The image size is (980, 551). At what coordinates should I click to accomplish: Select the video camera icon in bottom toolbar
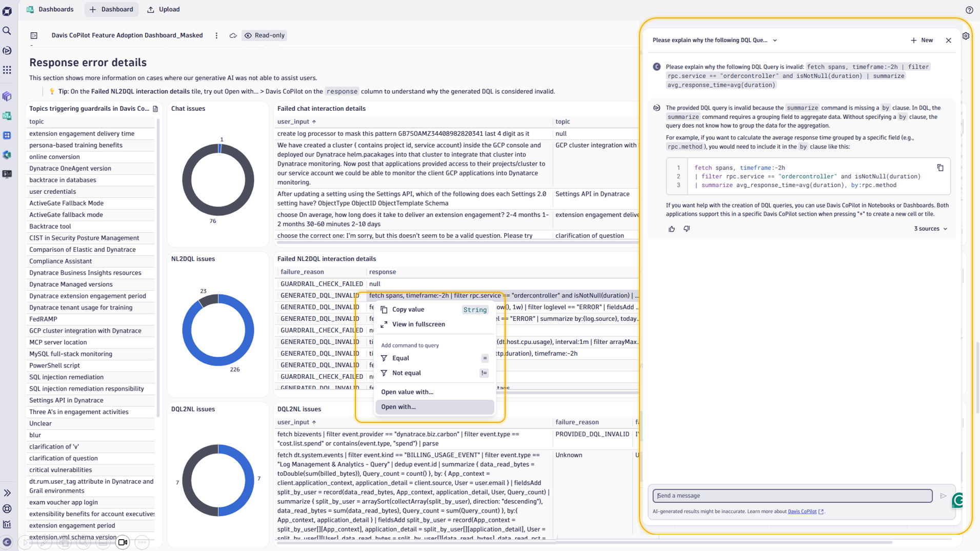(123, 542)
